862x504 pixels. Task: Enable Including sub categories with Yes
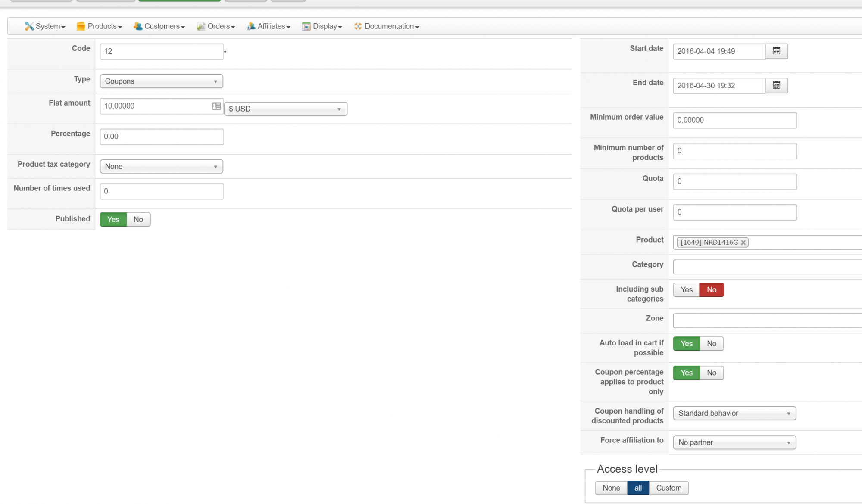coord(686,290)
